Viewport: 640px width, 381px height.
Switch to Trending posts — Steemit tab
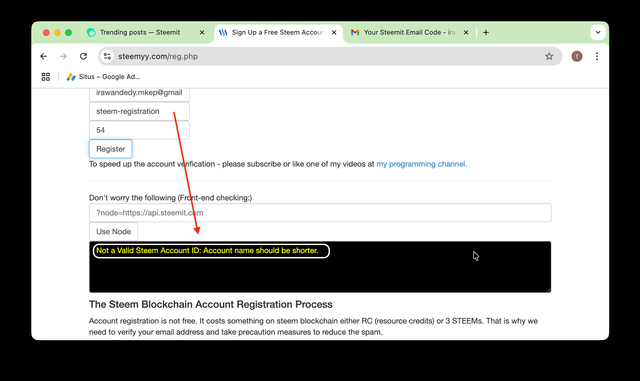140,32
